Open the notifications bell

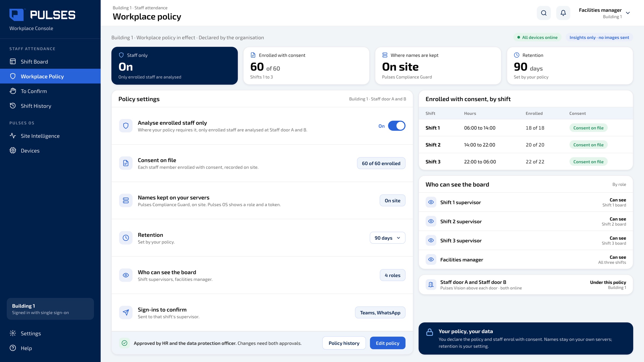[x=563, y=13]
